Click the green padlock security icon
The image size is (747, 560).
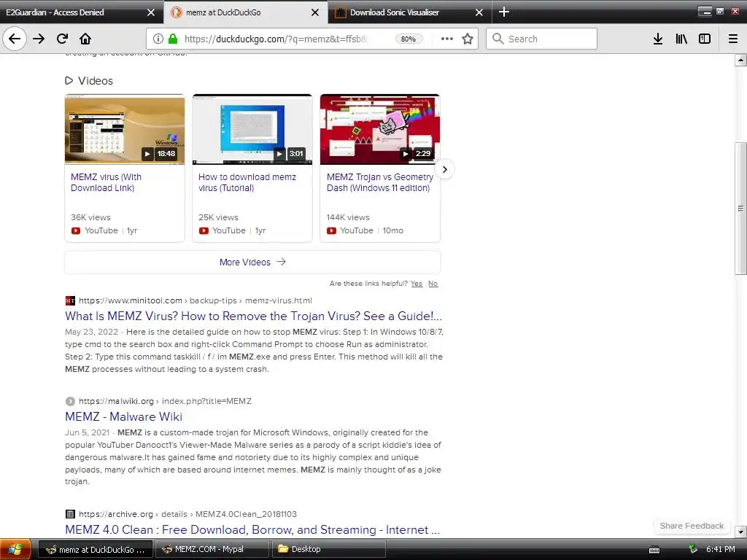click(173, 39)
